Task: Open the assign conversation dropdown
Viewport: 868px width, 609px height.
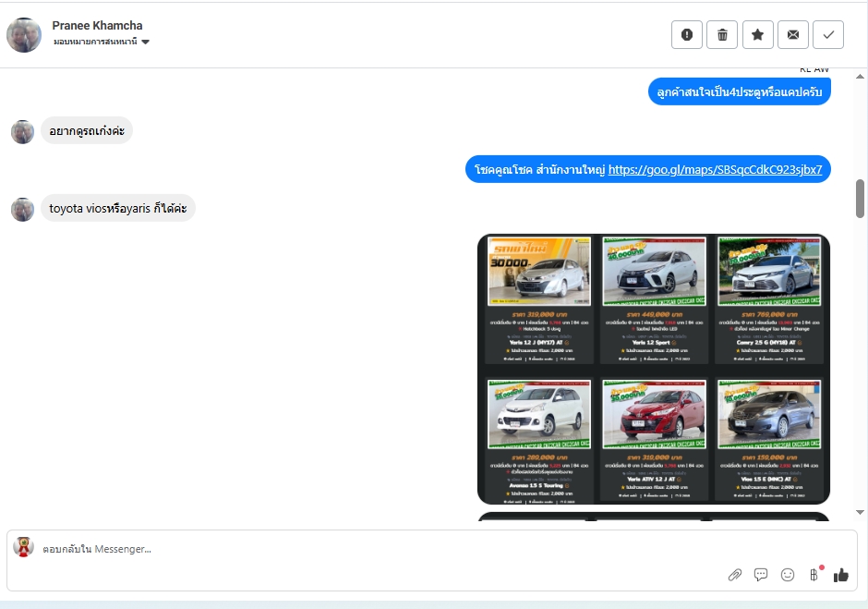Action: click(x=102, y=42)
